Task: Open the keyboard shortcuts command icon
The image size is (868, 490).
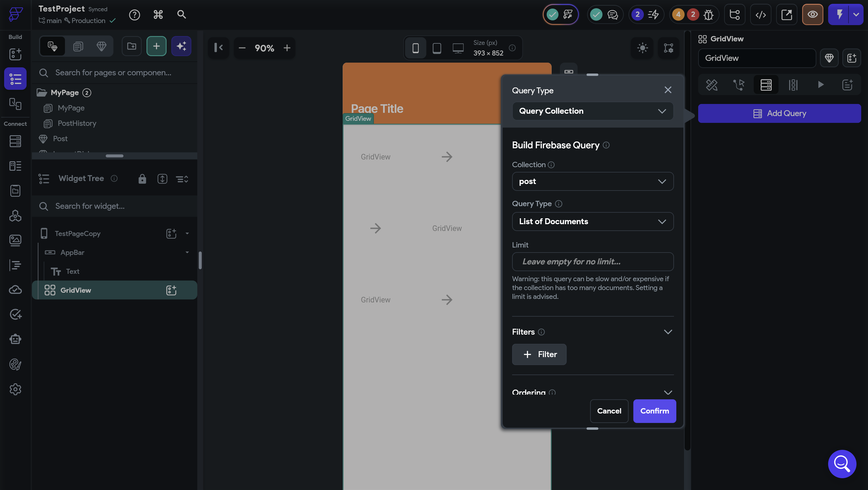Action: tap(158, 14)
